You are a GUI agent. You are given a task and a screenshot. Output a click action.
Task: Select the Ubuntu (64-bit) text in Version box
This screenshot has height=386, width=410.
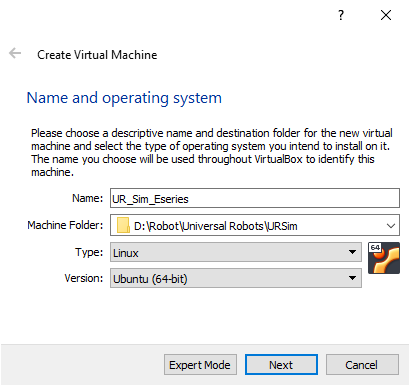click(x=150, y=279)
